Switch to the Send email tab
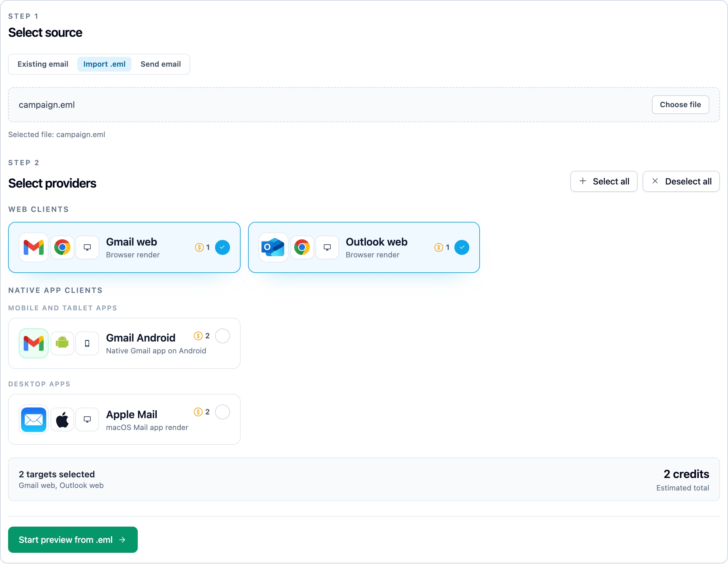 [x=161, y=64]
